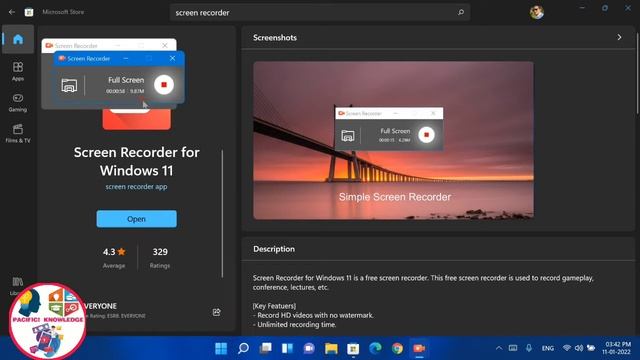
Task: Launch Google Chrome from taskbar
Action: (397, 348)
